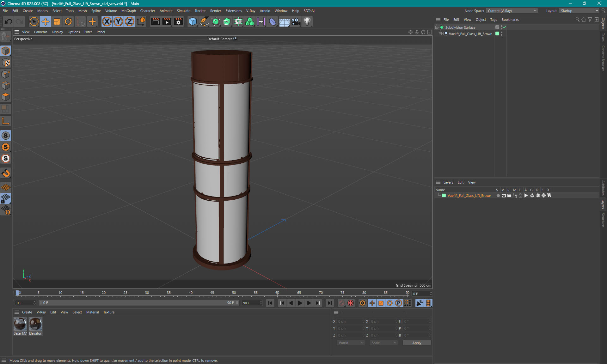Image resolution: width=607 pixels, height=364 pixels.
Task: Click the Extrude generator icon
Action: pos(227,21)
